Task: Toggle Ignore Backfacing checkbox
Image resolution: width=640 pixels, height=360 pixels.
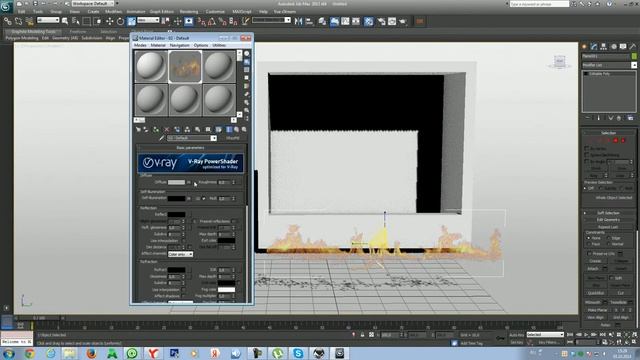Action: (x=587, y=155)
